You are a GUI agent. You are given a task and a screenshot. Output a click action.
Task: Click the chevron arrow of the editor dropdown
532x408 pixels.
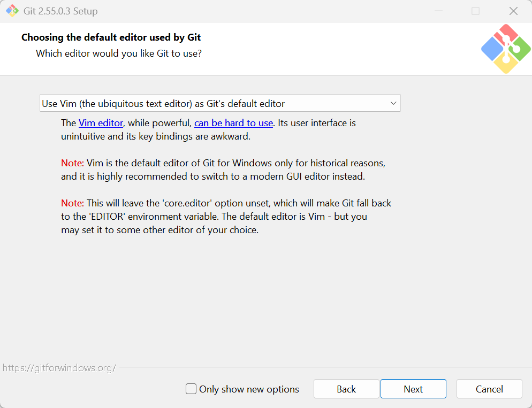coord(393,103)
